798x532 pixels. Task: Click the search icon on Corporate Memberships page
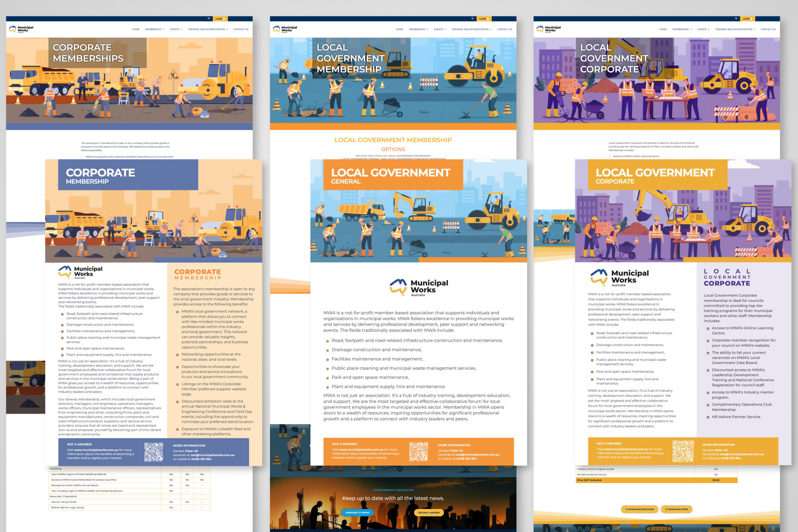click(209, 19)
